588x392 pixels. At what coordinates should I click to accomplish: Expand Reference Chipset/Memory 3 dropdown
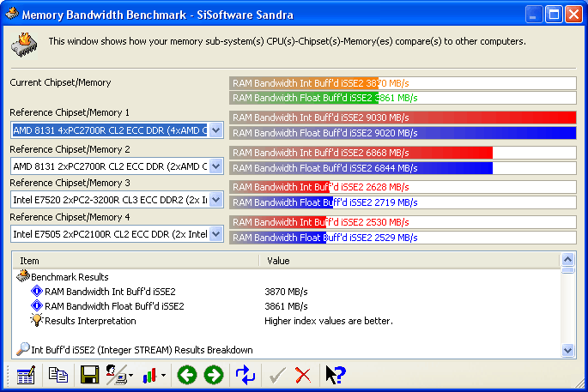[215, 200]
